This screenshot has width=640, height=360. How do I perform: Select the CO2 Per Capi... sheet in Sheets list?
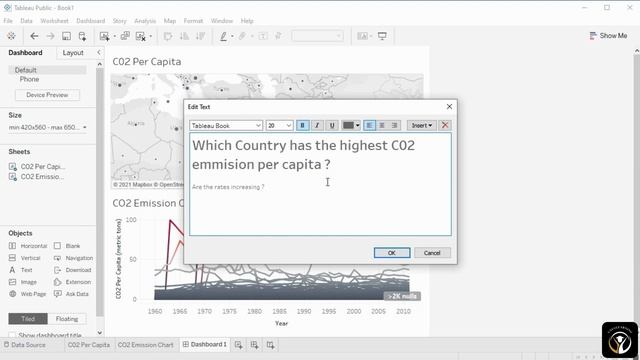click(37, 167)
